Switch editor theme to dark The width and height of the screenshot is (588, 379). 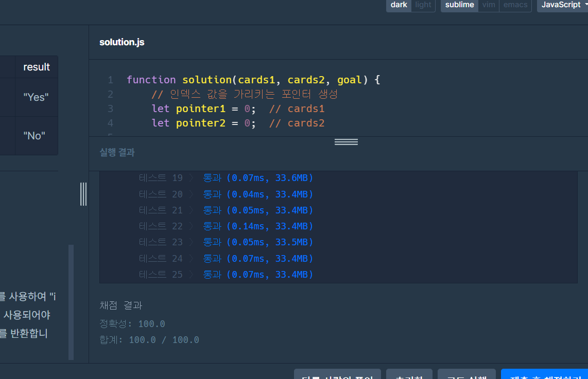tap(399, 5)
